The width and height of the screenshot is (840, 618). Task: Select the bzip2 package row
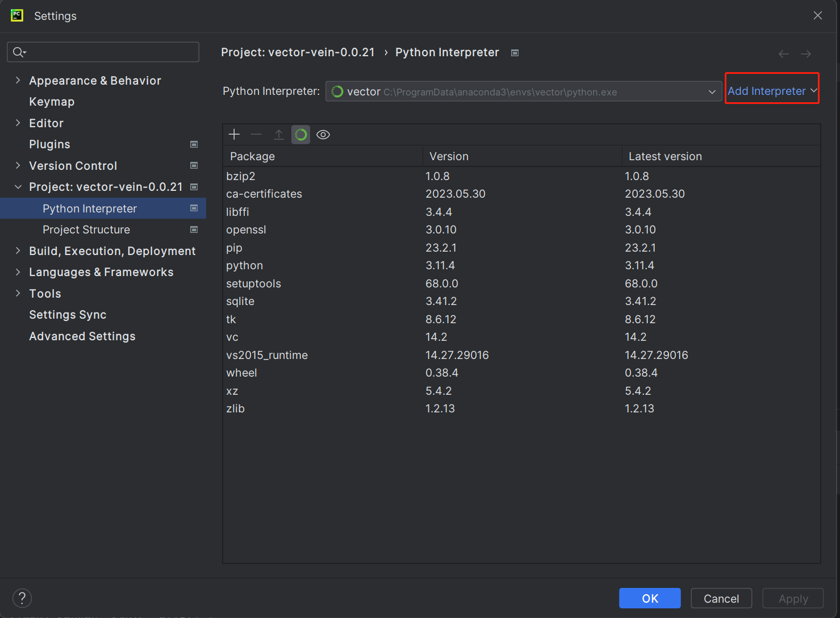click(521, 176)
